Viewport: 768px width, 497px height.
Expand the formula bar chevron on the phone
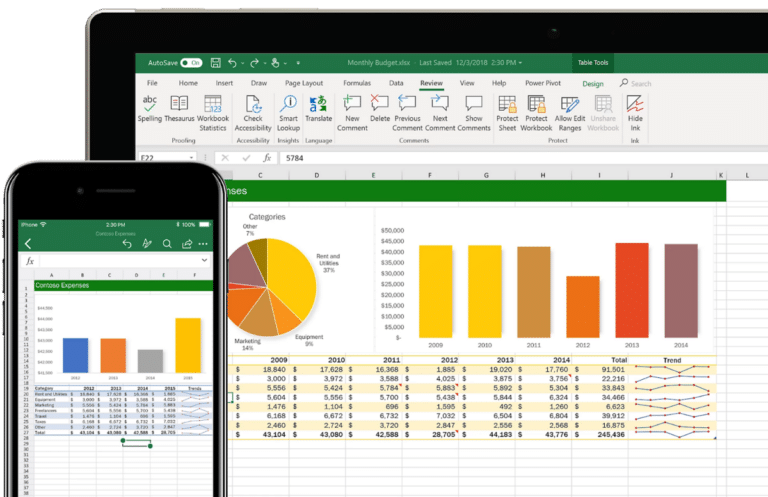204,260
